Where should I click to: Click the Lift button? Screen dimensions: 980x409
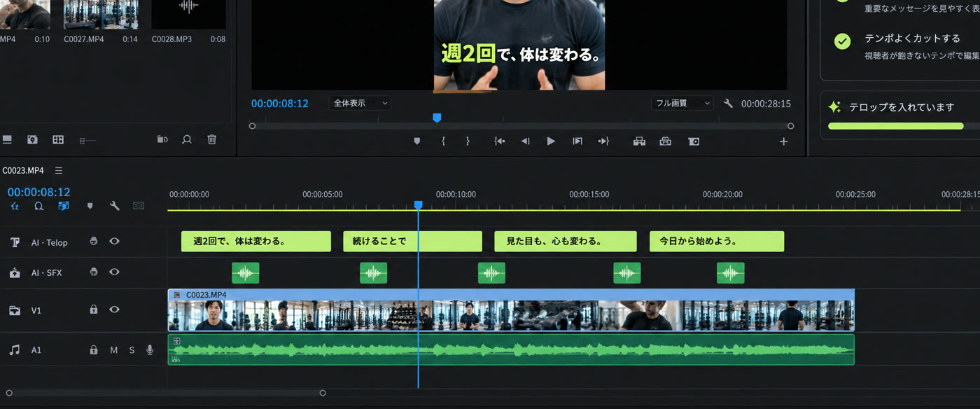pos(639,141)
